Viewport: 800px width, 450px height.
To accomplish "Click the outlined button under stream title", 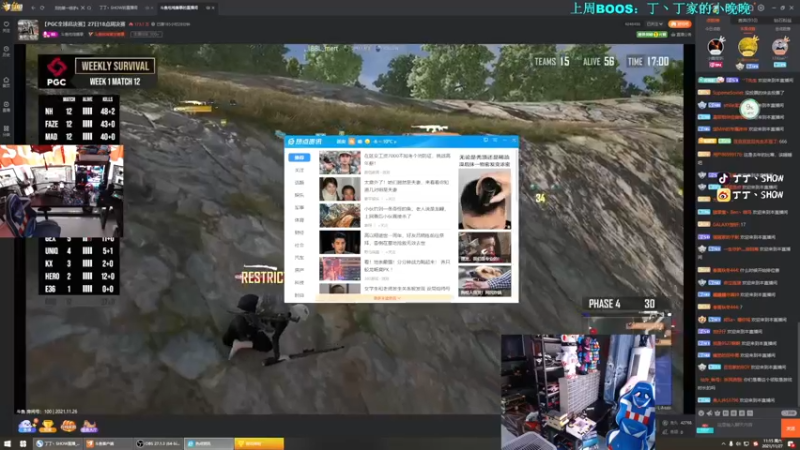I will coord(146,34).
